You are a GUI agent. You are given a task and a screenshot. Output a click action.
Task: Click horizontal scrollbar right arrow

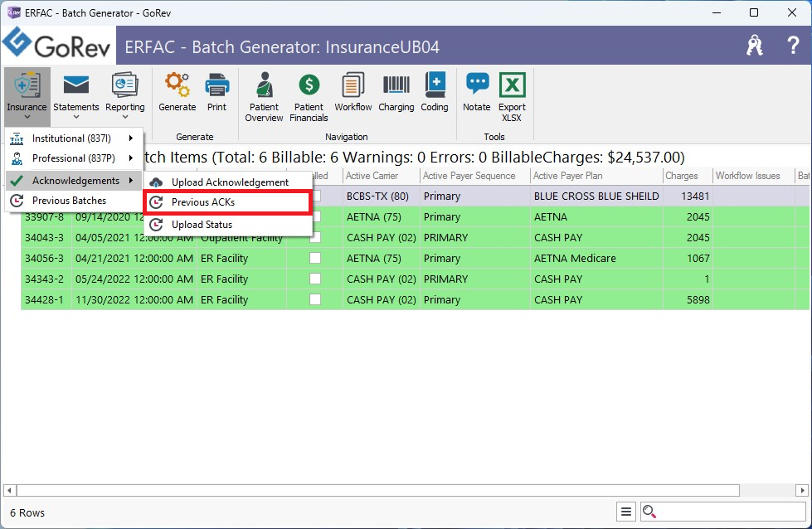(802, 490)
